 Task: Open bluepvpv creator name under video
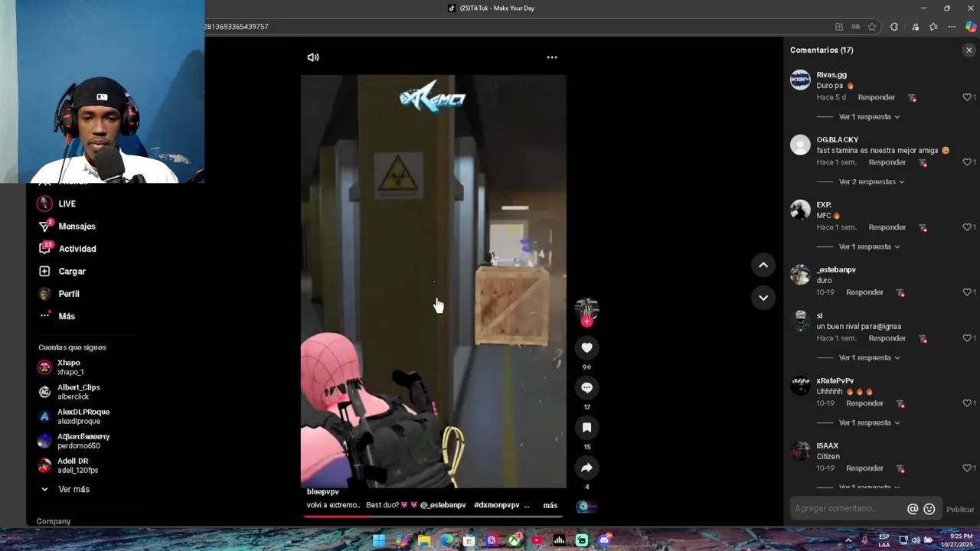[x=323, y=492]
